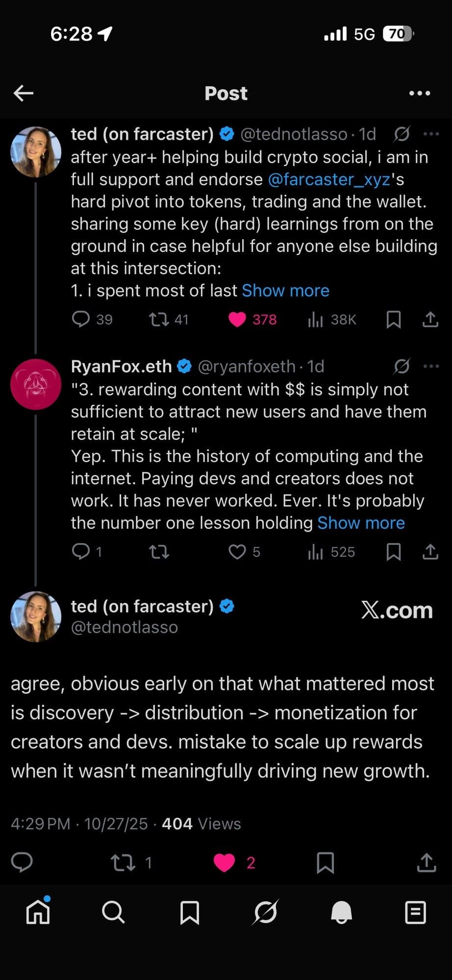Screen dimensions: 452x980
Task: Open the @farcaster_xyz profile link
Action: (329, 179)
